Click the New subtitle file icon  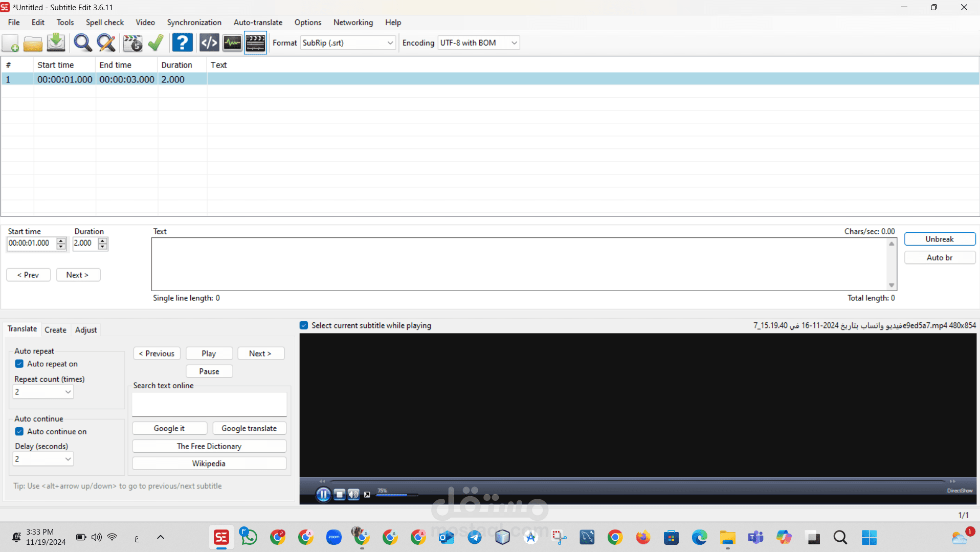pyautogui.click(x=11, y=43)
